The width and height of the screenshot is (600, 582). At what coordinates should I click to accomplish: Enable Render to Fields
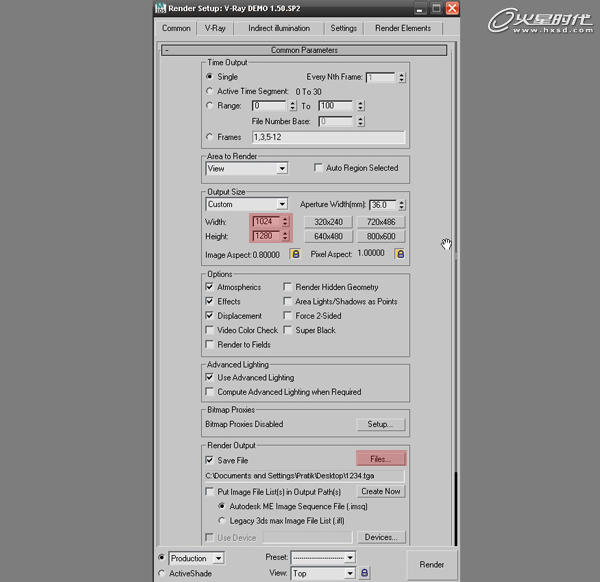click(x=209, y=344)
